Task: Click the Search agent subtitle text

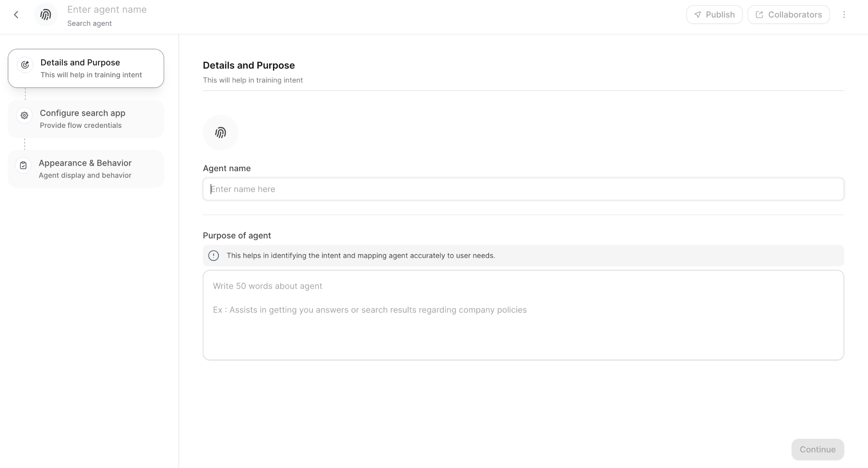Action: tap(89, 24)
